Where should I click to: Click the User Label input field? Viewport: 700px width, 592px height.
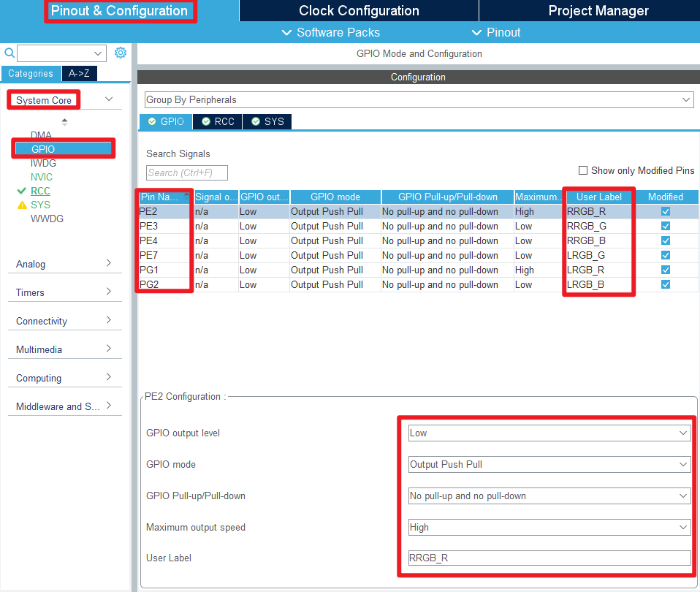(549, 558)
